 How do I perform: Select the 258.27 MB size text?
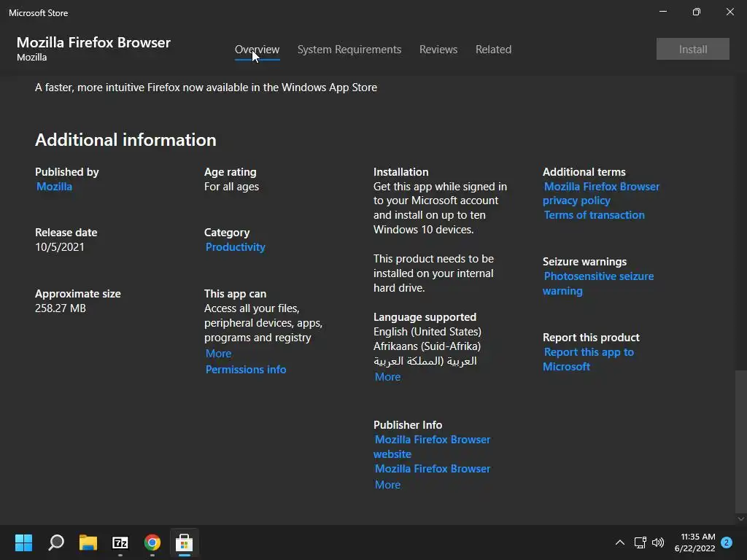point(61,308)
